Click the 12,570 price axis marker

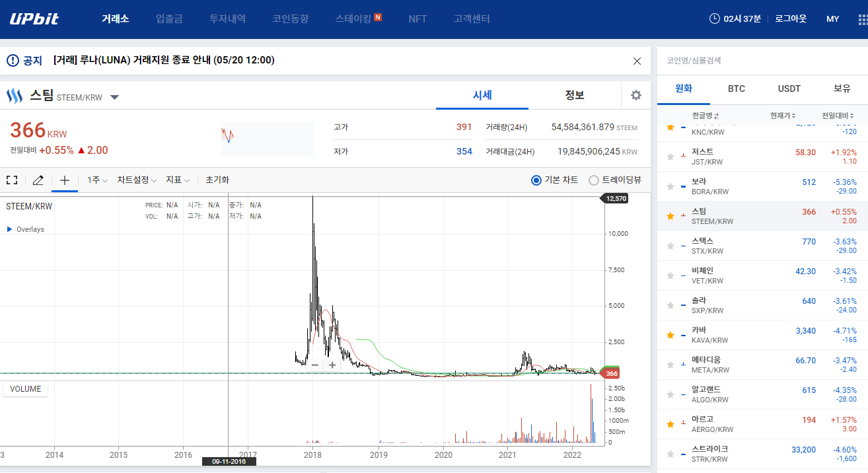tap(614, 198)
